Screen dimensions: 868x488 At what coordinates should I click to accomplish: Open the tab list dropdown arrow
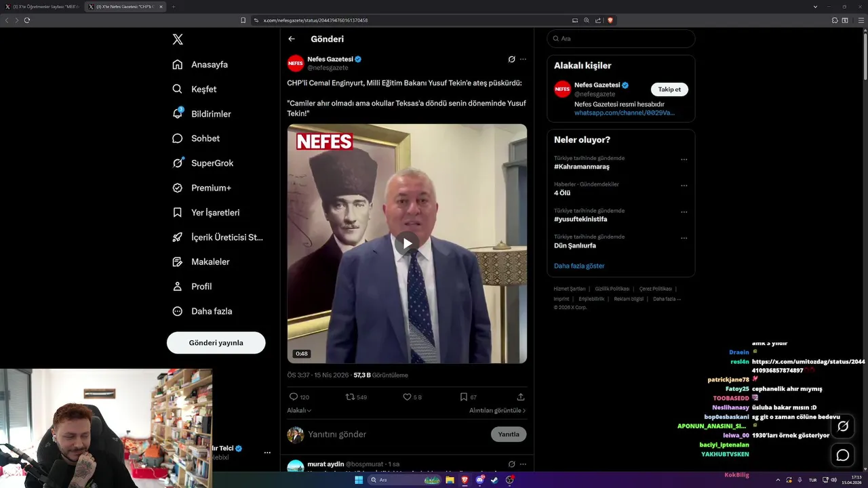click(x=815, y=7)
